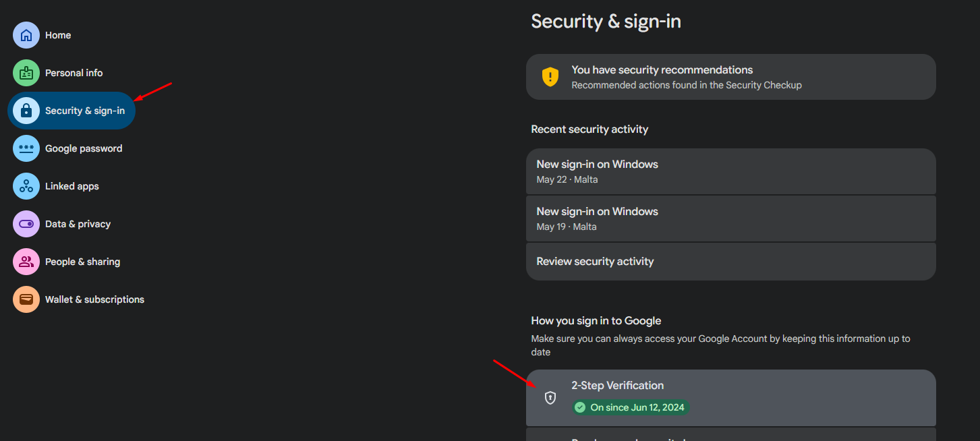Click the Google password asterisks icon
Screen dimensions: 980x441
(26, 148)
